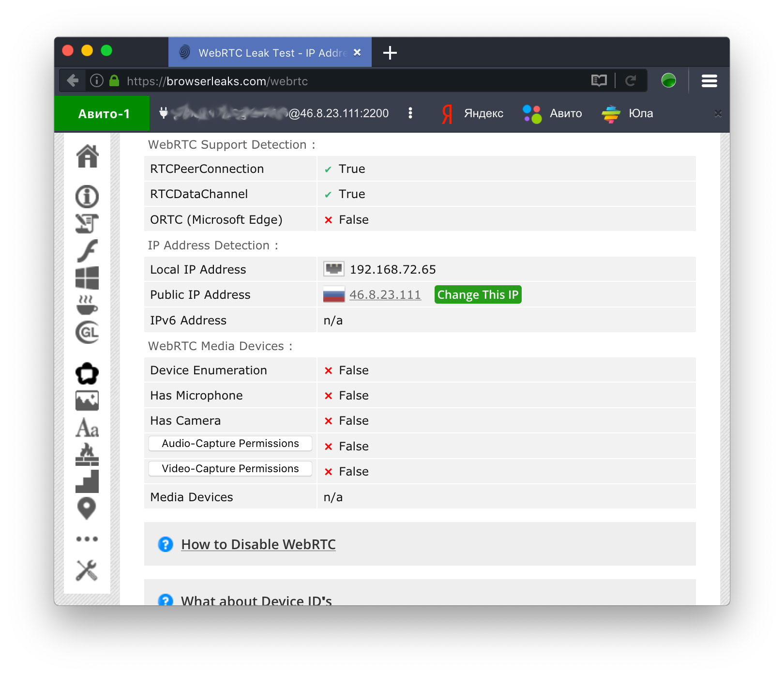Click the WebRTC Support Detection heading
The width and height of the screenshot is (784, 677).
click(x=231, y=145)
